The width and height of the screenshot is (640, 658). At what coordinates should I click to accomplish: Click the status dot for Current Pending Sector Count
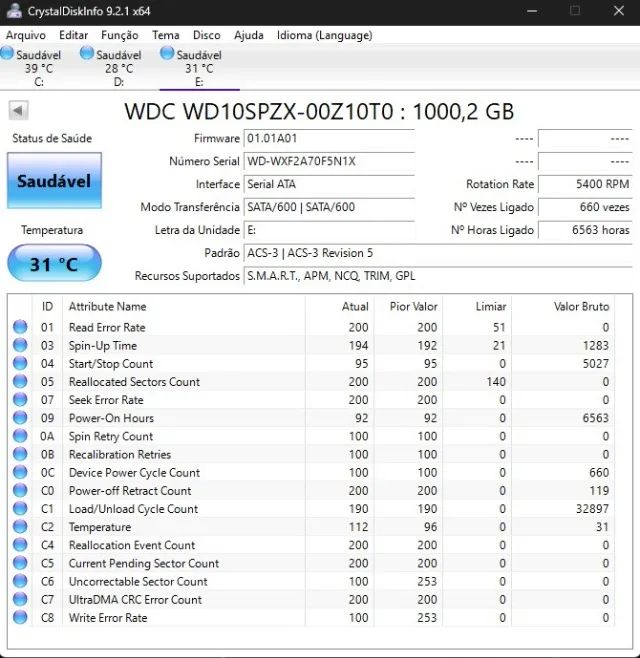coord(20,563)
